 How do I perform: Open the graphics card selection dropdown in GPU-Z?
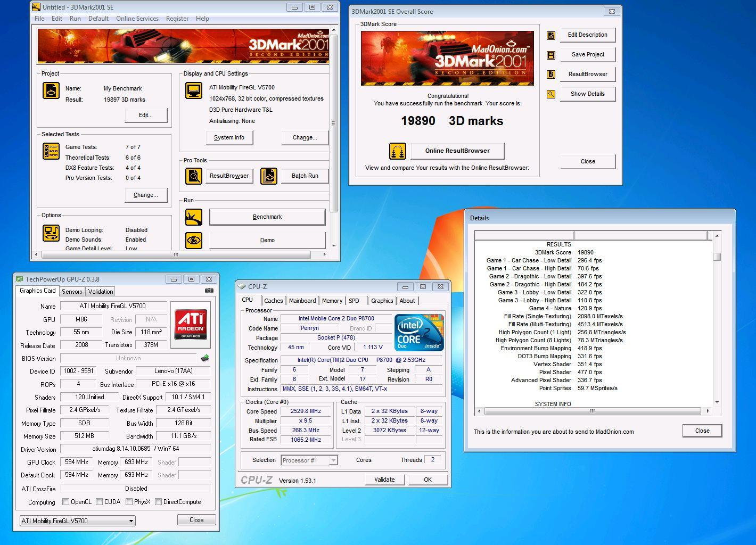pos(78,521)
